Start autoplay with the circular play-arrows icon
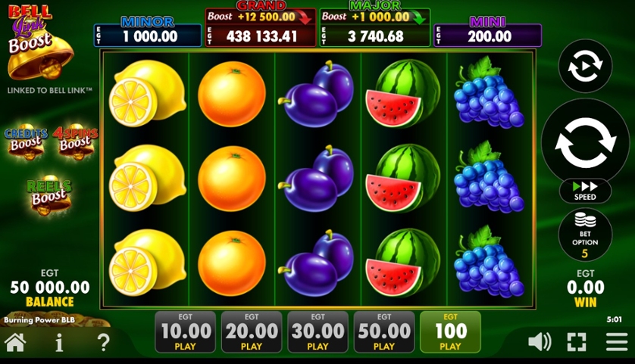Viewport: 635px width, 364px height. pos(585,66)
